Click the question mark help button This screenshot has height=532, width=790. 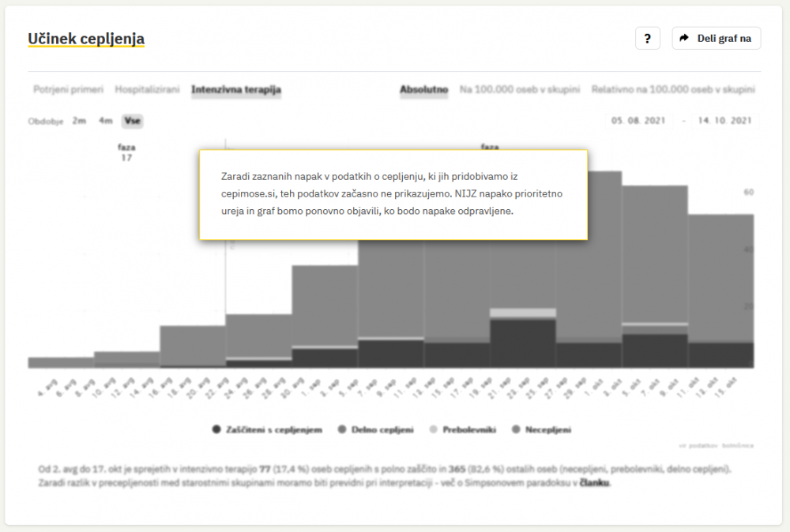click(x=647, y=38)
